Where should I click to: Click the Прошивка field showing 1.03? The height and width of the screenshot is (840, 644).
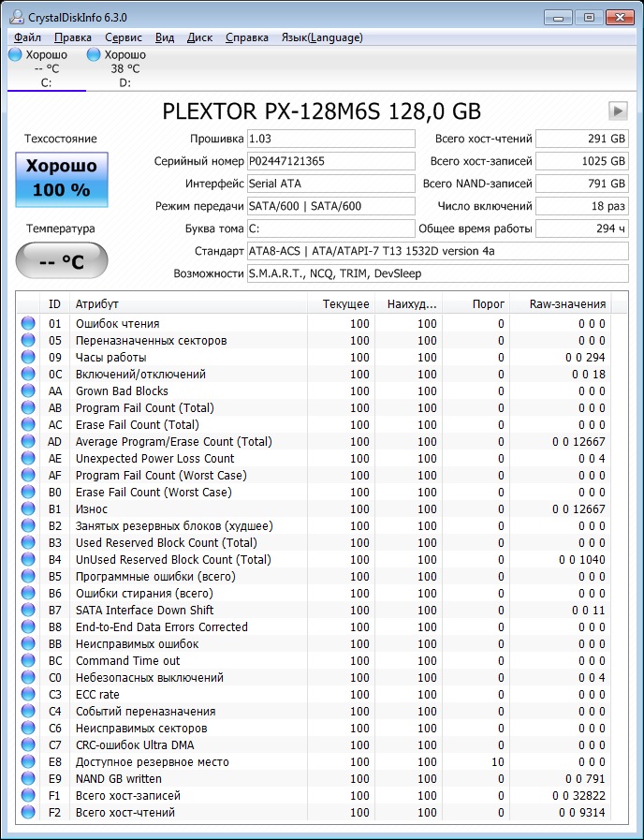pos(330,139)
